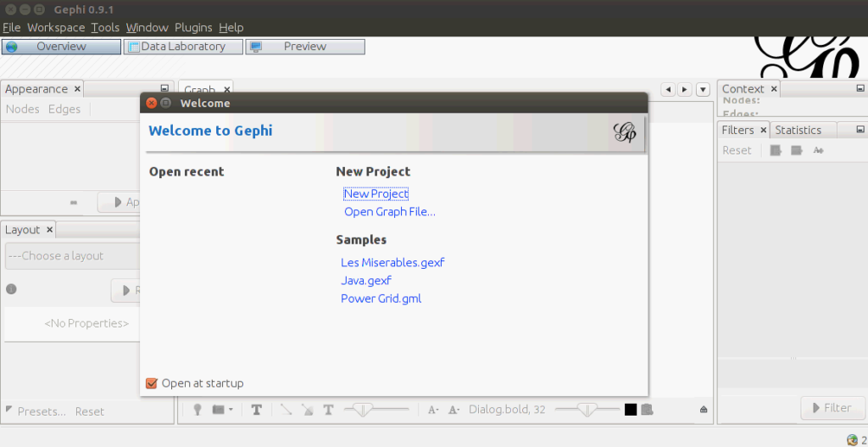Click first export icon right of Filters Reset

click(776, 150)
